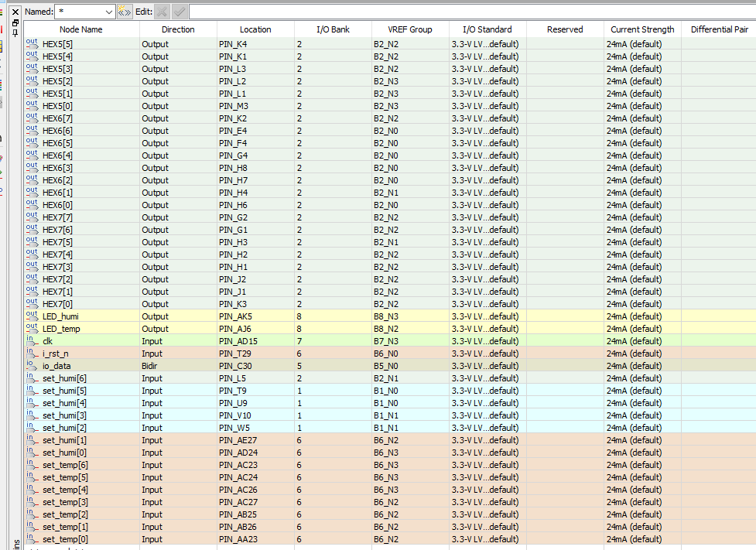Screen dimensions: 756x550
Task: Click the input pin icon for i_rst_n
Action: click(32, 354)
